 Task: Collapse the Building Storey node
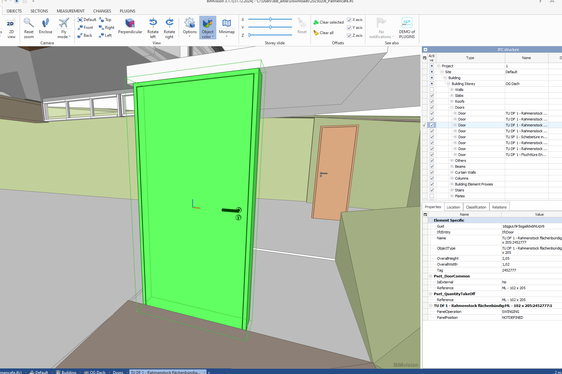pos(448,84)
